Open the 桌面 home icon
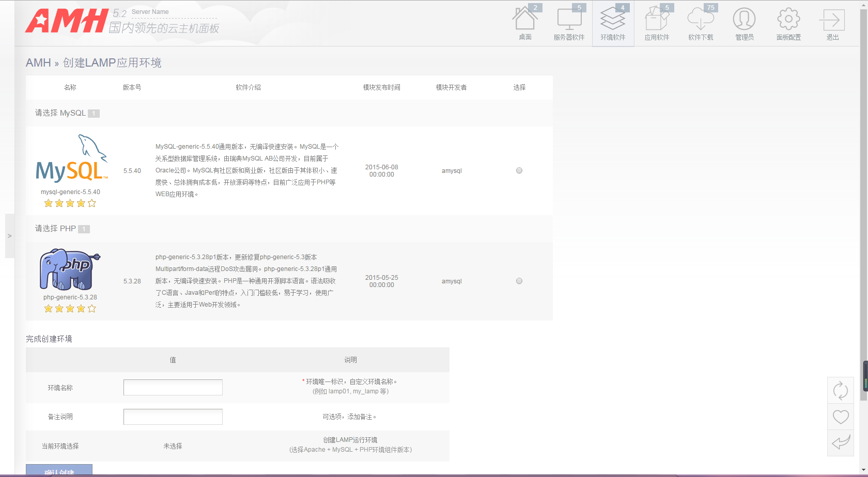 click(x=525, y=23)
